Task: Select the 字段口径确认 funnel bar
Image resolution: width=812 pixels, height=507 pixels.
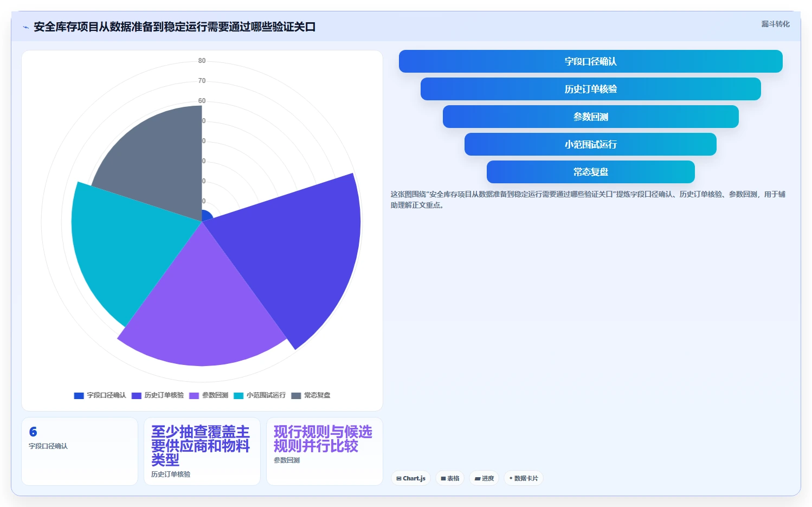Action: (x=591, y=61)
